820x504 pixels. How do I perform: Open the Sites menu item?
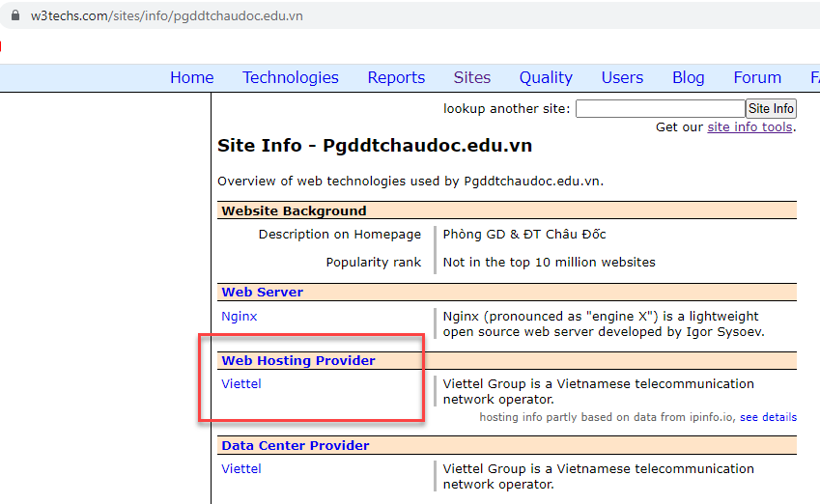pyautogui.click(x=471, y=77)
